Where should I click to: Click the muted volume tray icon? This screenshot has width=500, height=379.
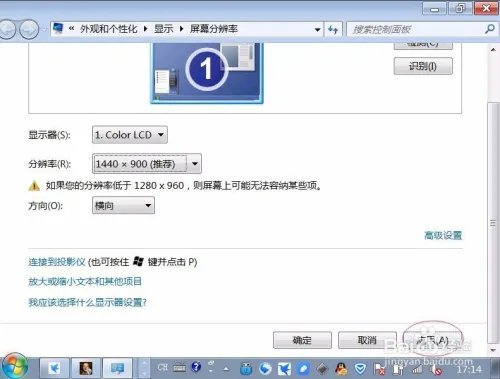436,369
